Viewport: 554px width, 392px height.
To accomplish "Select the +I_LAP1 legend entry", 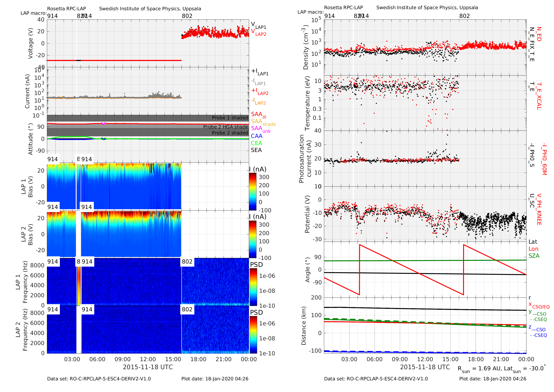I will coord(260,72).
